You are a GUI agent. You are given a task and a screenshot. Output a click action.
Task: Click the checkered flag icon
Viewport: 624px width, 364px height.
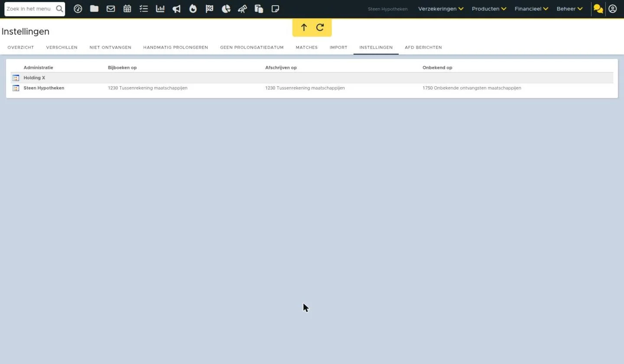click(210, 9)
